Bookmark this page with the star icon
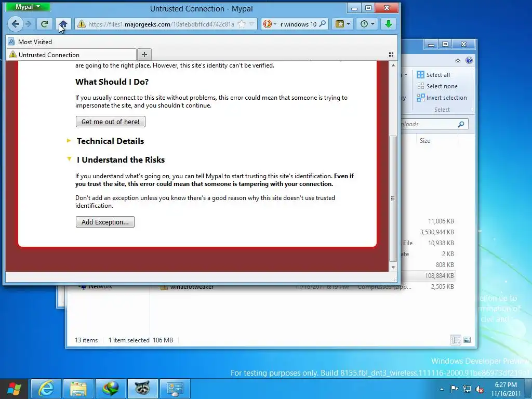The image size is (532, 399). click(x=242, y=24)
